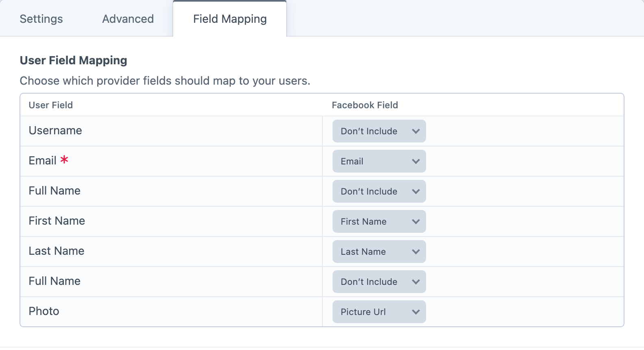The width and height of the screenshot is (644, 350).
Task: Click the Username row label
Action: (x=55, y=131)
